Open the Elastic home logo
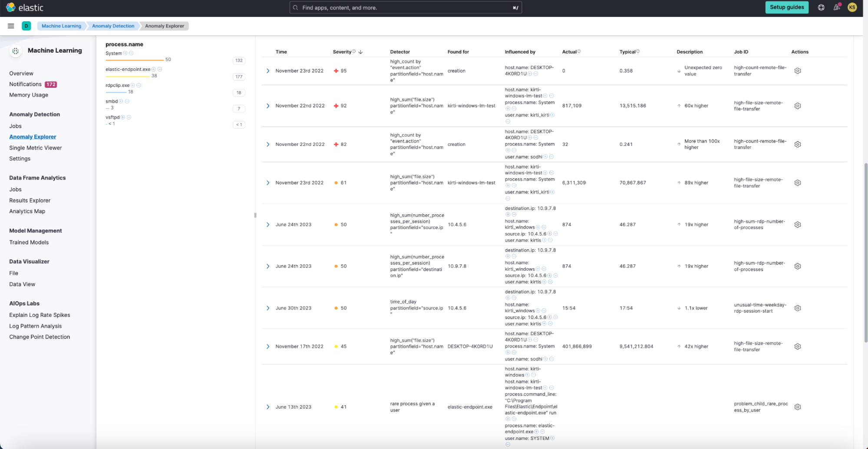868x449 pixels. 25,7
